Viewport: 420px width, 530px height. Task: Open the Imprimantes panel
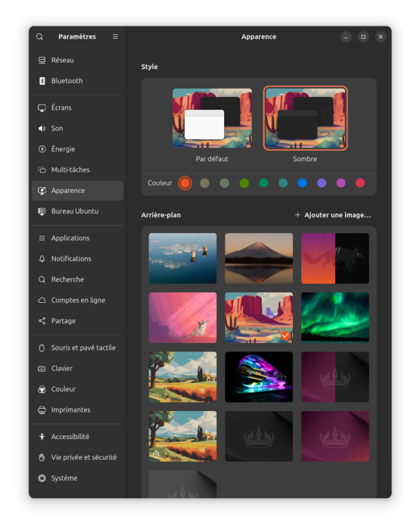tap(77, 410)
